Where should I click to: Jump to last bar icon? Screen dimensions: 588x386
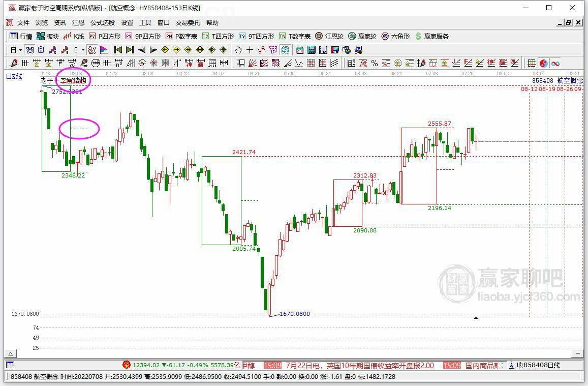click(x=130, y=50)
